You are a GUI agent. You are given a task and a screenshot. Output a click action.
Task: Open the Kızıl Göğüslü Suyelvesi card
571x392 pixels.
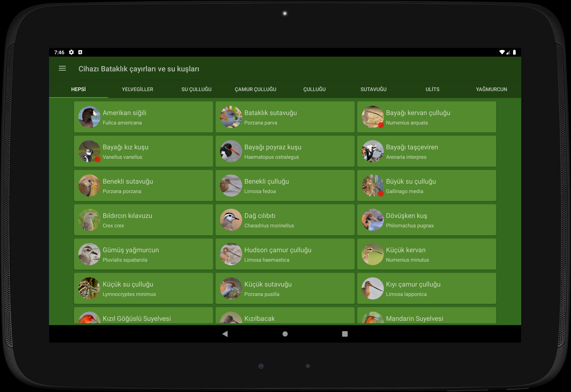coord(143,315)
